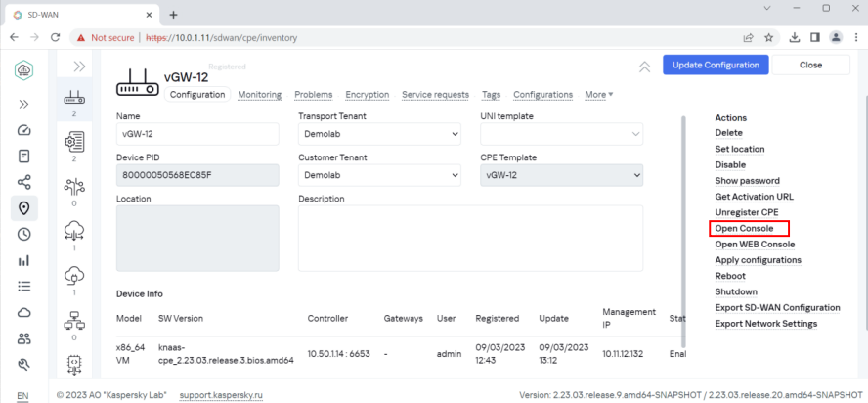Switch to the Configuration tab
The height and width of the screenshot is (403, 868).
[197, 95]
